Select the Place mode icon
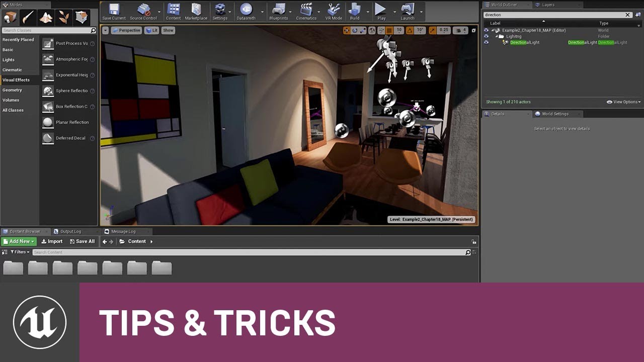 10,18
